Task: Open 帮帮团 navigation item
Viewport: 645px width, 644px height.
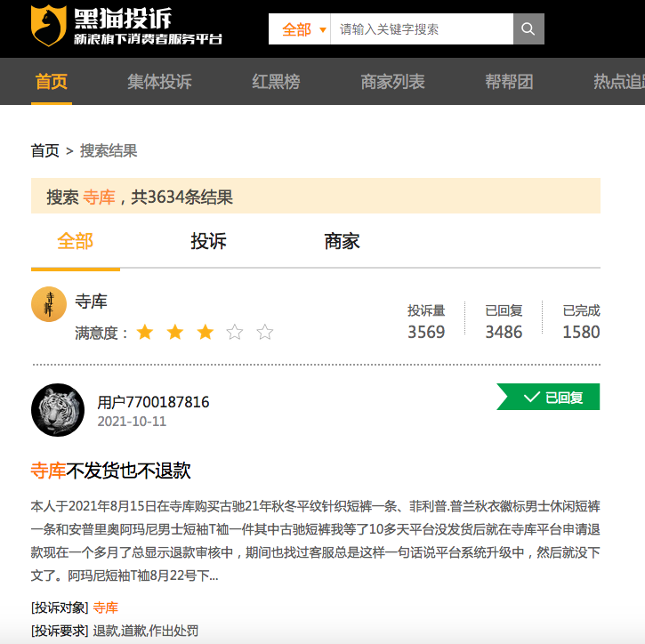Action: 509,82
